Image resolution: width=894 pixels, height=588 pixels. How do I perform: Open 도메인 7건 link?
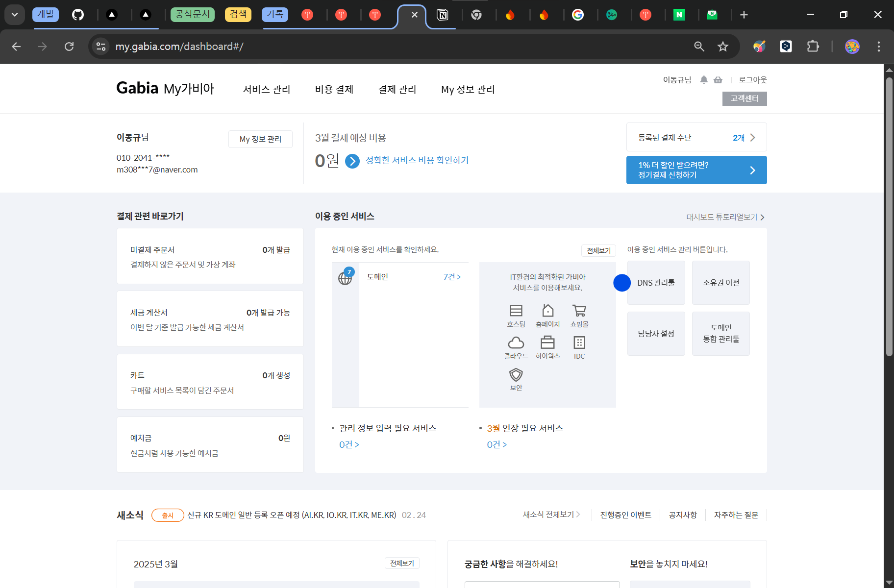coord(452,277)
